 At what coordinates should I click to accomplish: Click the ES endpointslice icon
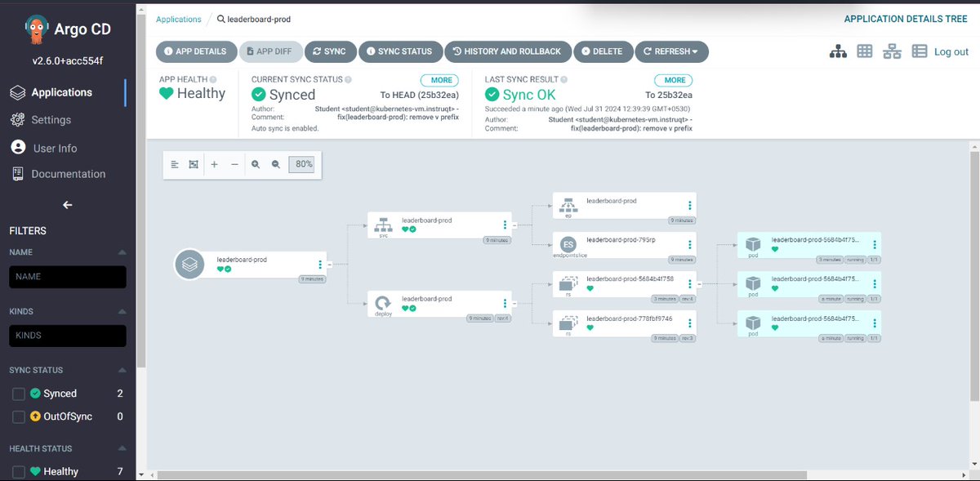(x=568, y=244)
